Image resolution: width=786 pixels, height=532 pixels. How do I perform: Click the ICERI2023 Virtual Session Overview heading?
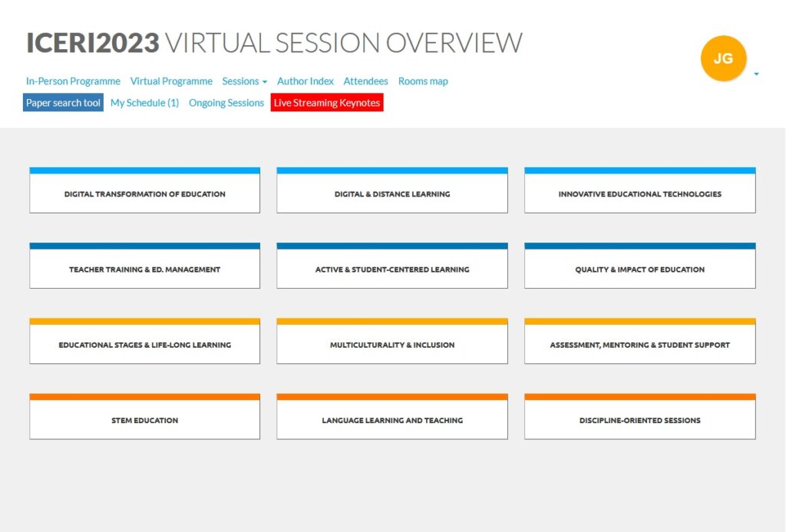274,43
